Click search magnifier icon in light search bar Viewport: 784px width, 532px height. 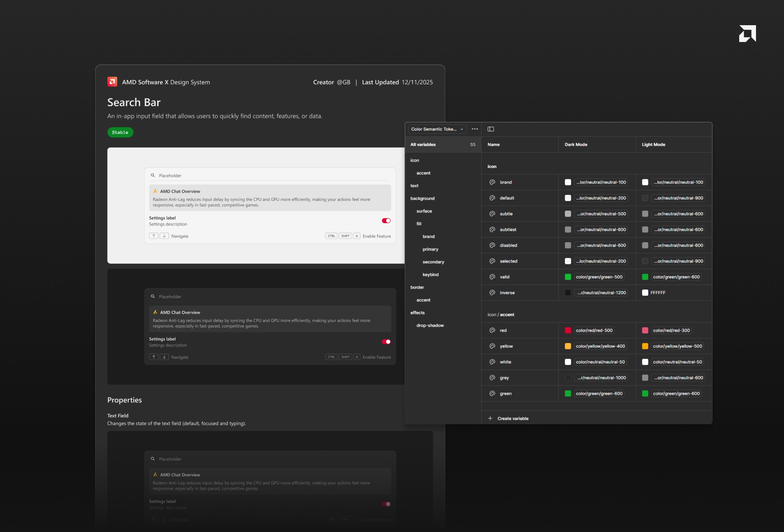tap(153, 175)
